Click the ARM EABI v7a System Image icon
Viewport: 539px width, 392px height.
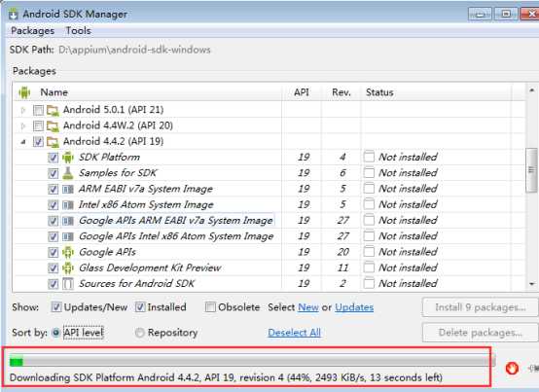click(68, 189)
